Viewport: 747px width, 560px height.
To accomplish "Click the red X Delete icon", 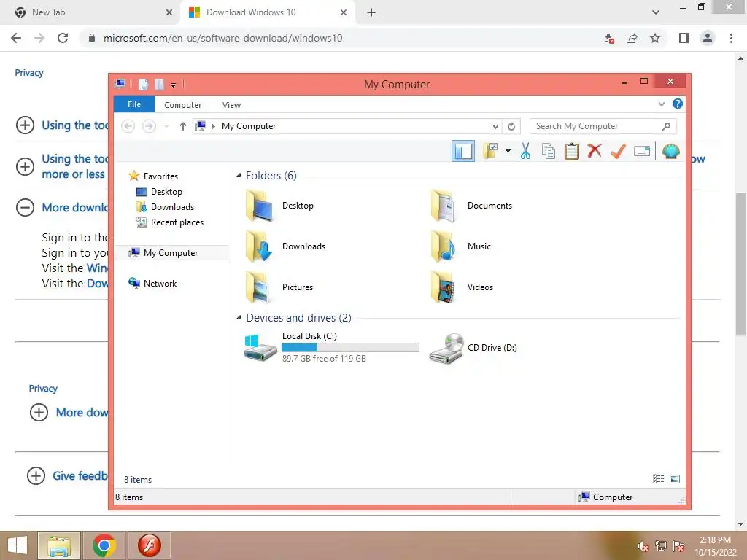I will click(x=594, y=151).
